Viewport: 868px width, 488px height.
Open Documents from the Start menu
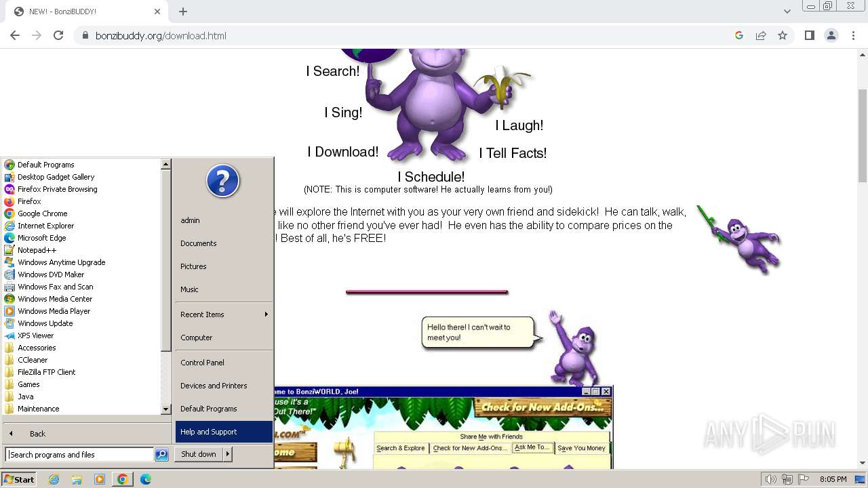click(224, 243)
